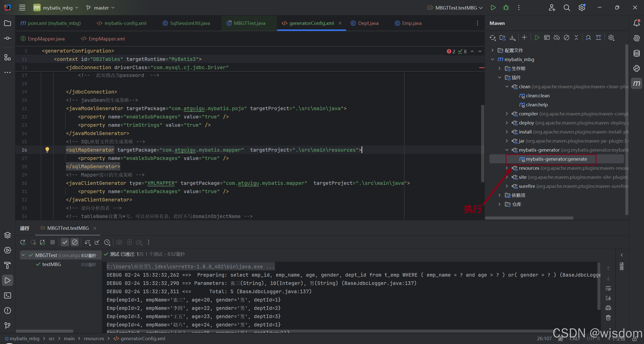Select mybatis-generator:generate goal
Screen dimensions: 644x344
[x=556, y=159]
